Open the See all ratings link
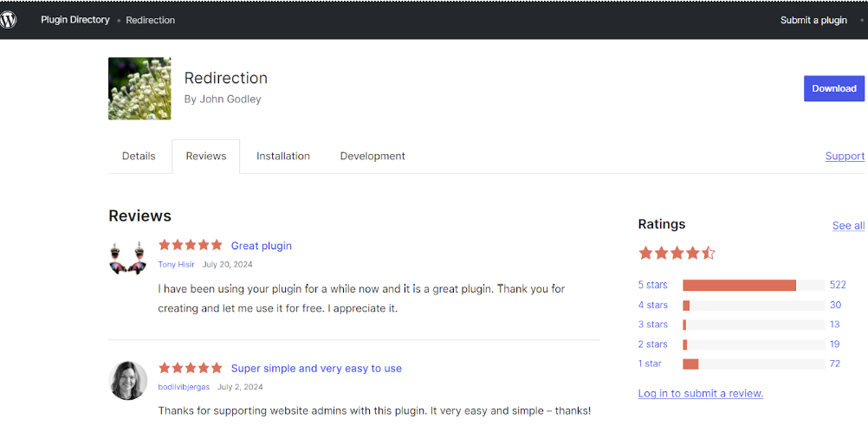 [848, 225]
